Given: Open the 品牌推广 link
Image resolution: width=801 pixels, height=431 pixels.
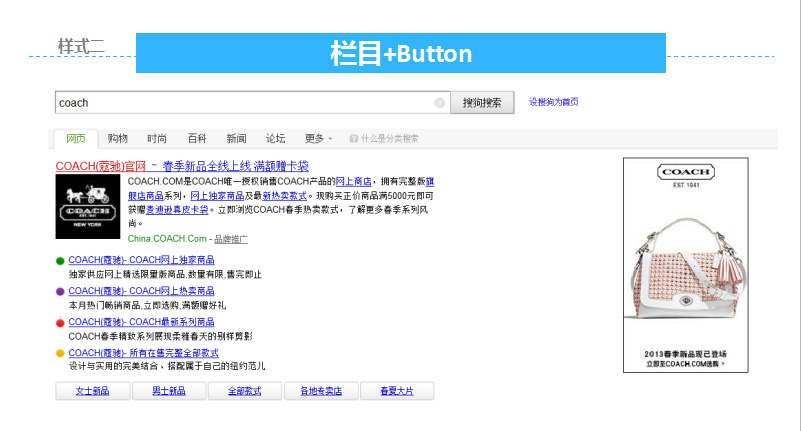Looking at the screenshot, I should tap(230, 239).
